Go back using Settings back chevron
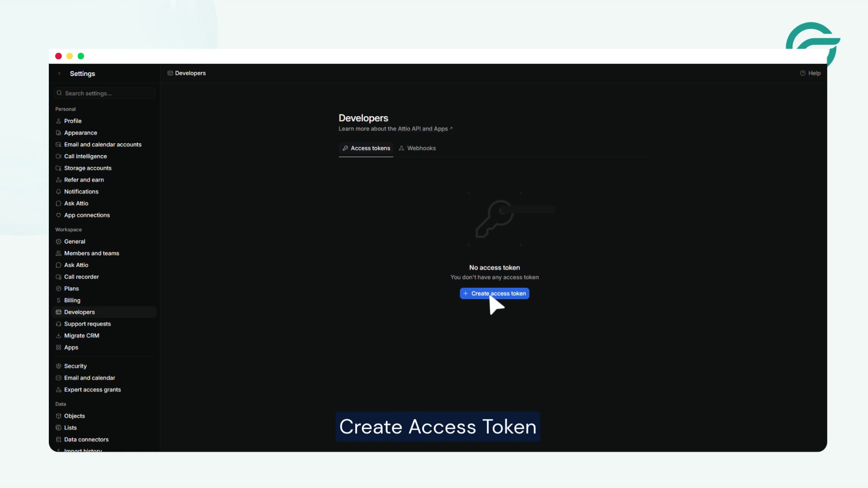 tap(59, 74)
